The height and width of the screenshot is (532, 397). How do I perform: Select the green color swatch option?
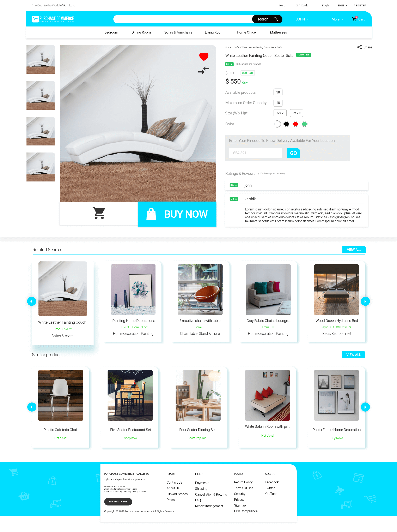click(x=304, y=124)
